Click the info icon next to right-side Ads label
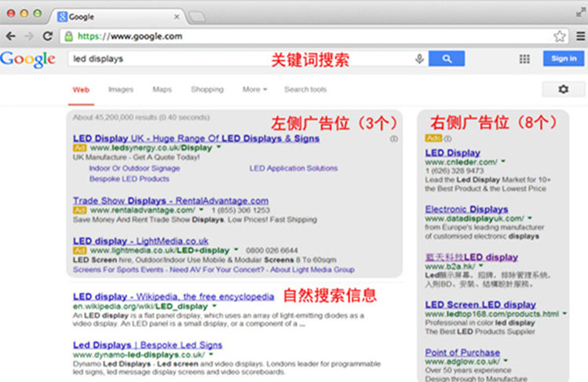 tap(447, 138)
